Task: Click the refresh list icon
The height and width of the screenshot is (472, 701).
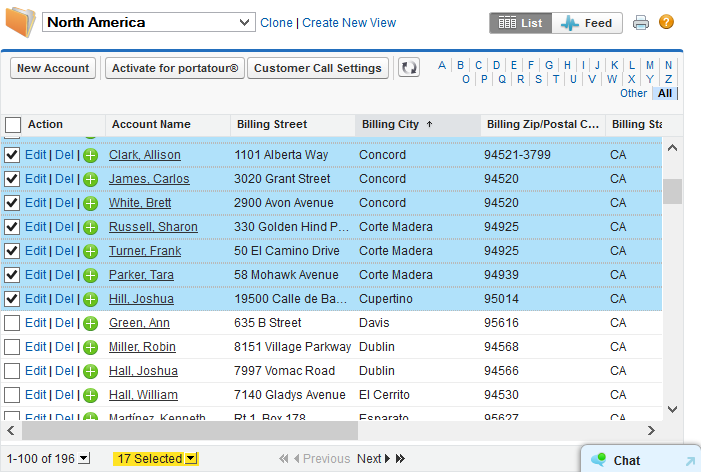Action: tap(408, 68)
